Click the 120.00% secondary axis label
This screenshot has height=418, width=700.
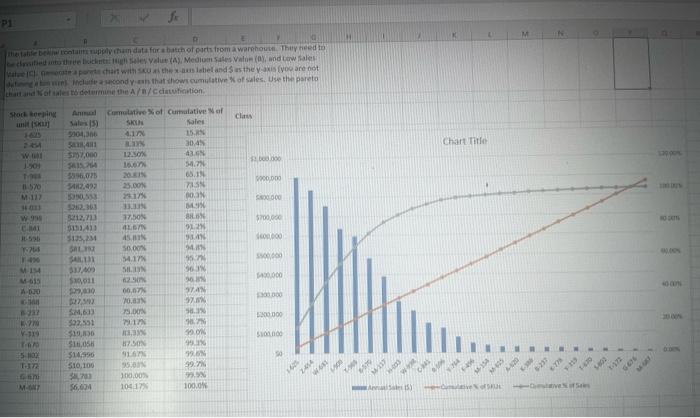tap(669, 153)
